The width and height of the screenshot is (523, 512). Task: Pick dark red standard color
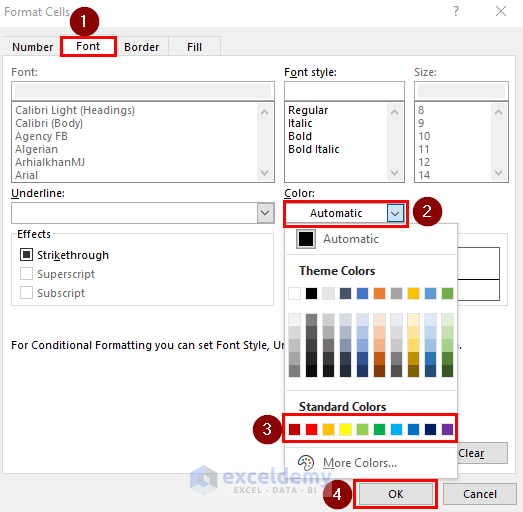(x=295, y=429)
